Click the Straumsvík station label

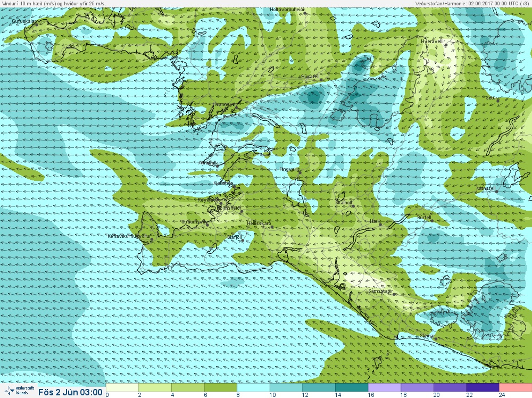click(194, 222)
